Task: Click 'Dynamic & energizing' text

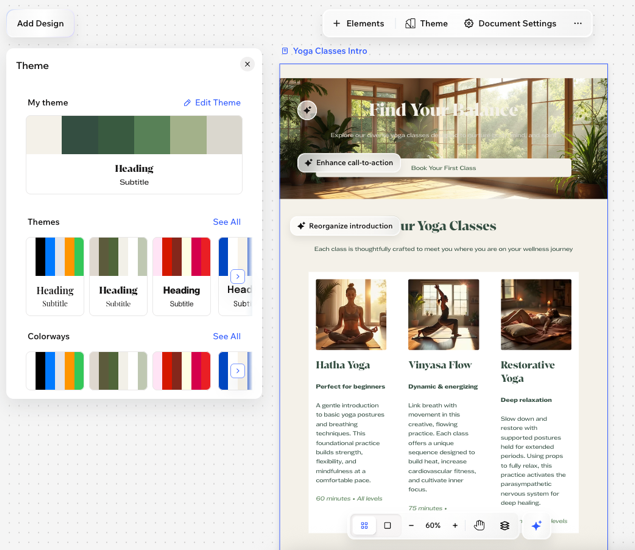Action: click(x=443, y=386)
